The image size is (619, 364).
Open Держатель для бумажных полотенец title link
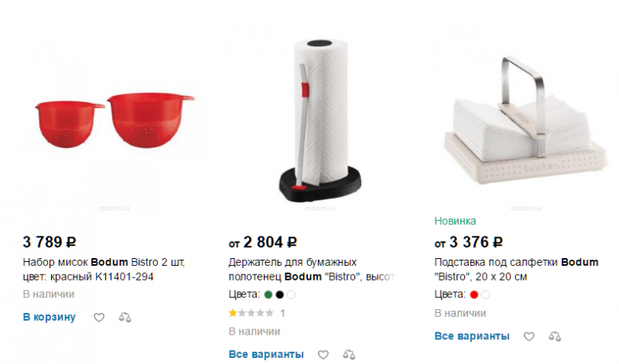312,270
